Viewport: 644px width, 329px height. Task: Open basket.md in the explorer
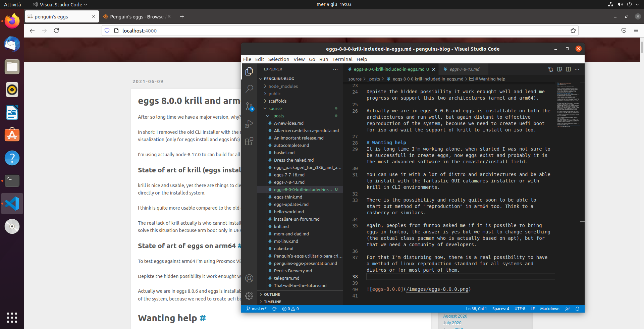pos(284,153)
